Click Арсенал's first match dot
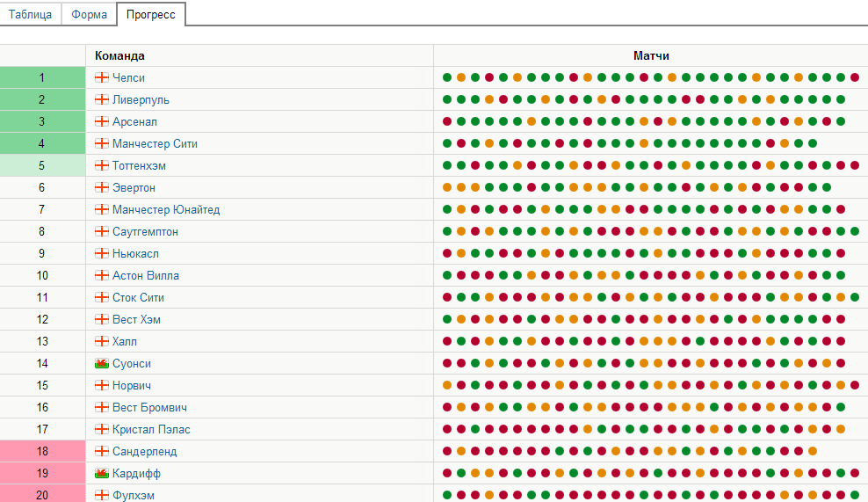 447,121
